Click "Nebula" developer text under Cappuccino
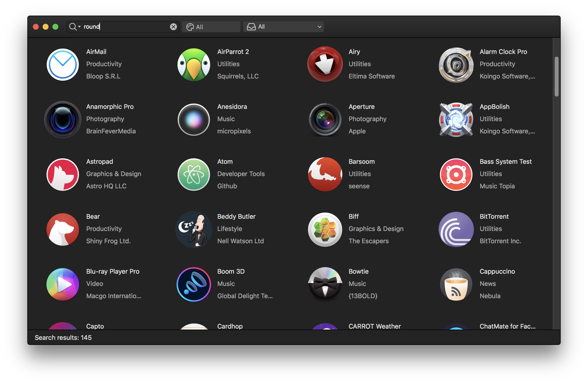The width and height of the screenshot is (588, 384). [x=490, y=296]
